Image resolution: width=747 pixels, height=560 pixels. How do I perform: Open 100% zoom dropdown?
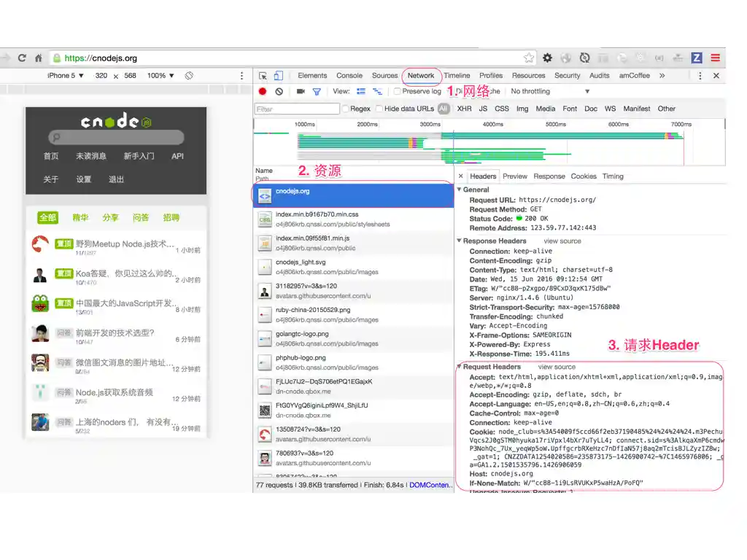(x=160, y=76)
